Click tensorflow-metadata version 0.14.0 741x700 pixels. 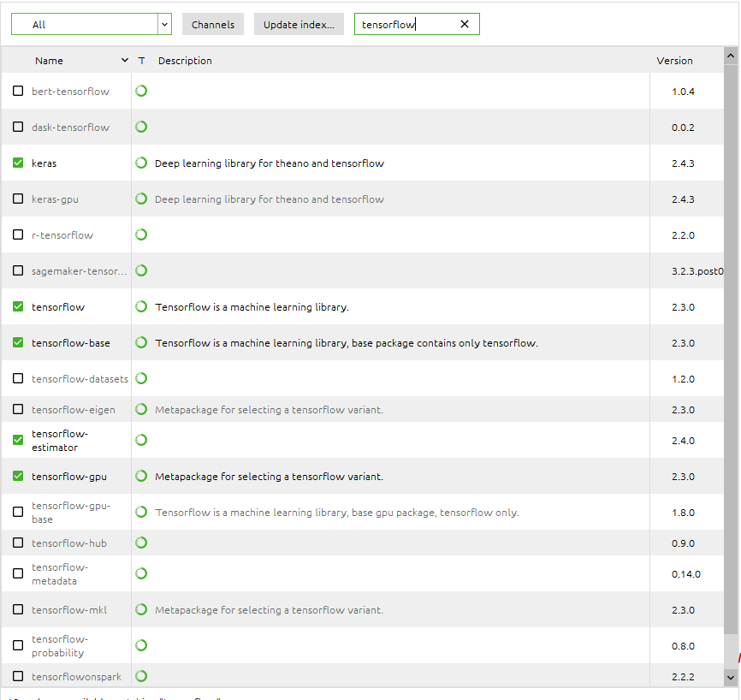point(685,574)
